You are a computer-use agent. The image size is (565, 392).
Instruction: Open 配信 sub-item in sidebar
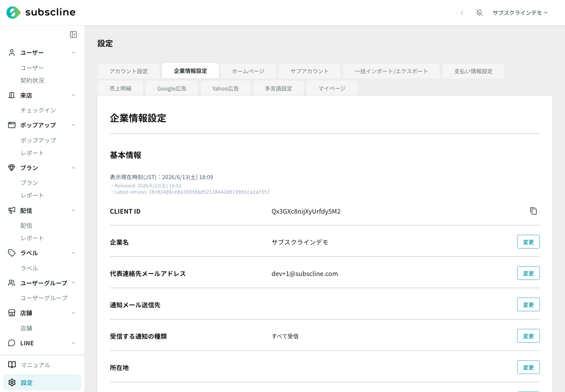[x=26, y=225]
